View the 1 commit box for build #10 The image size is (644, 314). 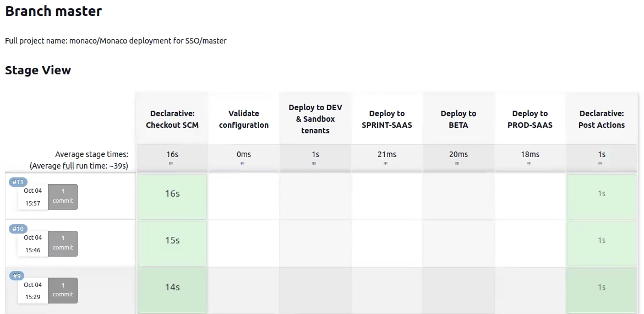pyautogui.click(x=63, y=243)
